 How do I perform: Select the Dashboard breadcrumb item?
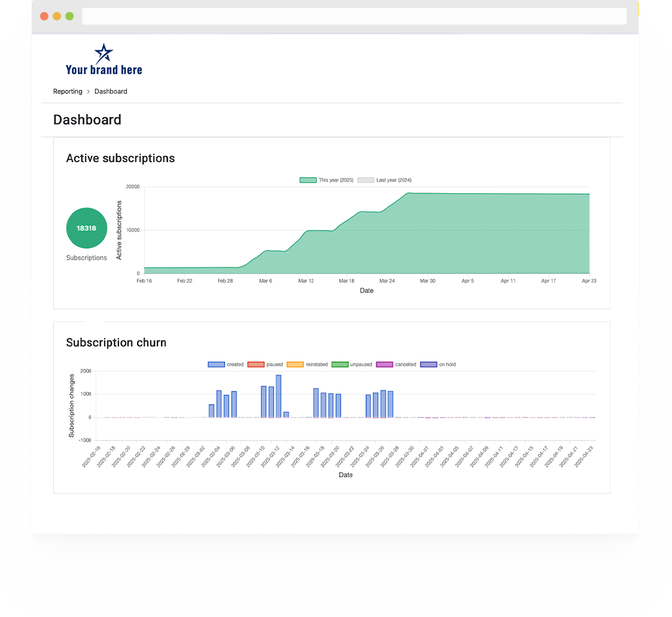point(111,92)
